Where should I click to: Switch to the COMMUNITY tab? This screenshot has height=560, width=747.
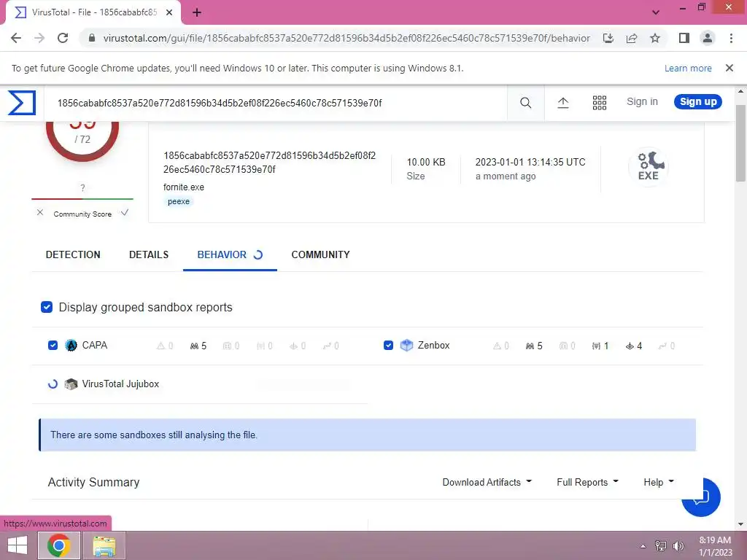[x=321, y=254]
